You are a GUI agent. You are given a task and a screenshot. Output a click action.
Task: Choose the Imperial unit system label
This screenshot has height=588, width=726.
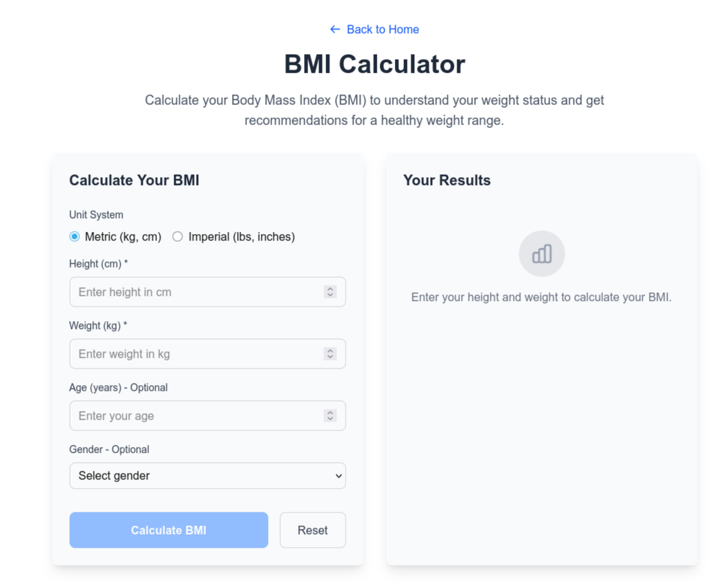pyautogui.click(x=241, y=237)
